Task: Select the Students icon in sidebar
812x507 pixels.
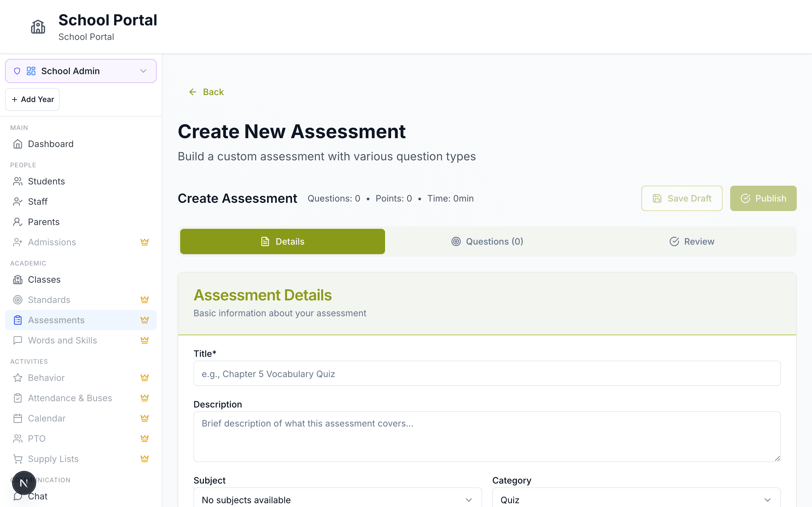Action: [x=17, y=181]
